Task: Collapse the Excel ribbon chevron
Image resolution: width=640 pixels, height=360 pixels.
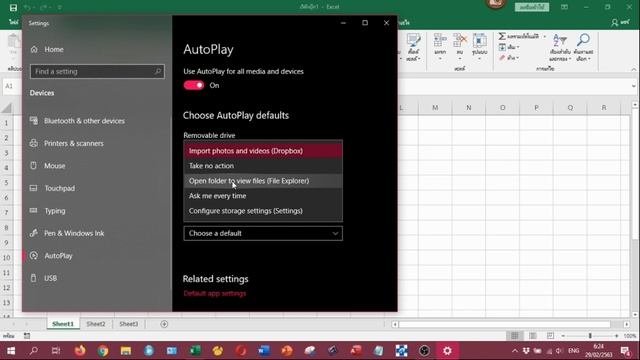Action: click(x=633, y=69)
